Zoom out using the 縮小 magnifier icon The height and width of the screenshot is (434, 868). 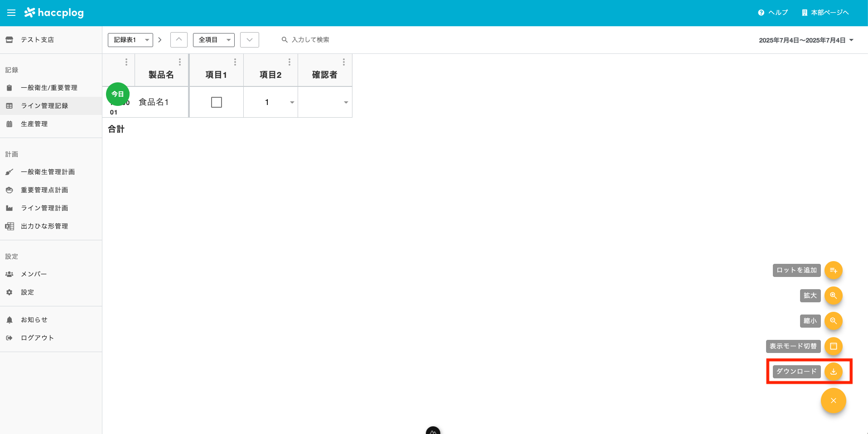833,321
